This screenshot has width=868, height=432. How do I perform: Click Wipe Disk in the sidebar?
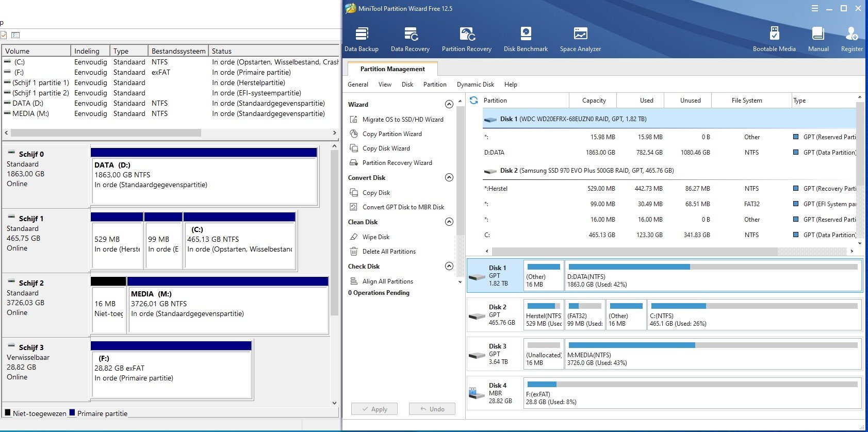click(x=375, y=237)
